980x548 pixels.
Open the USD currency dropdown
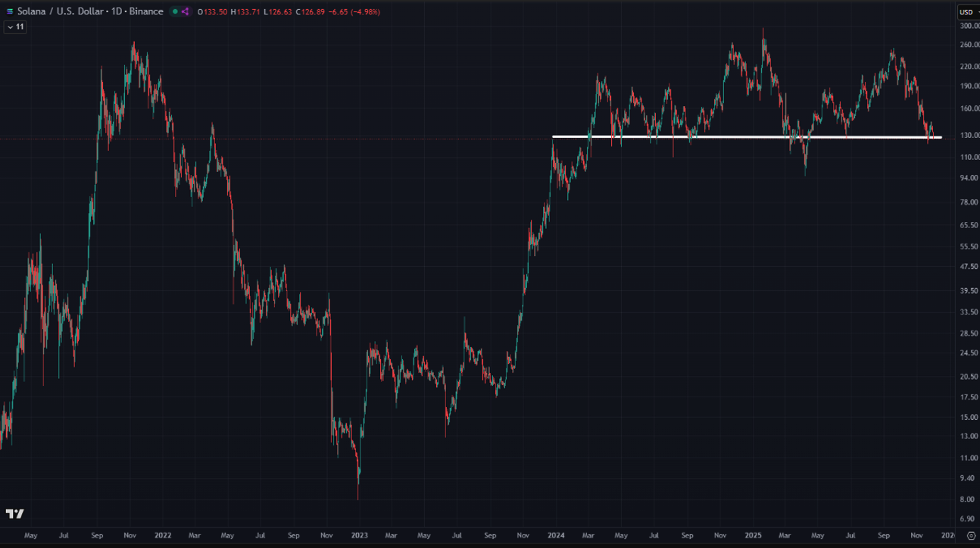pyautogui.click(x=969, y=12)
